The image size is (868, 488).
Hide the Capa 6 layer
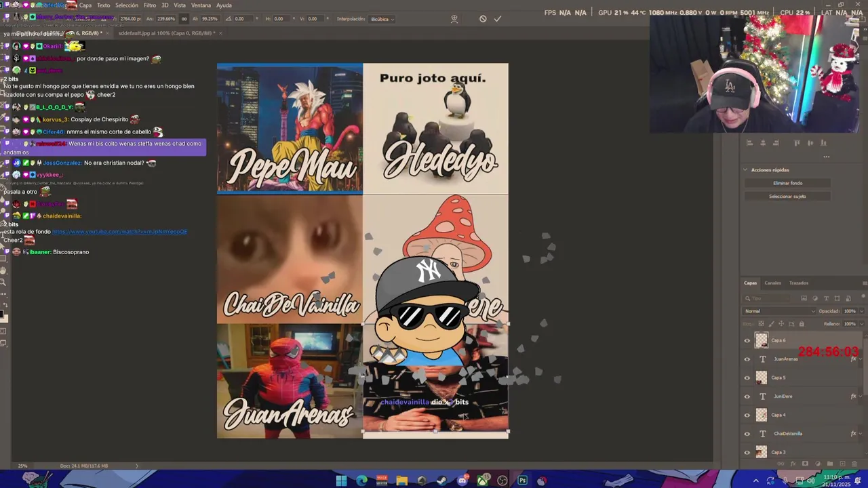pos(747,341)
